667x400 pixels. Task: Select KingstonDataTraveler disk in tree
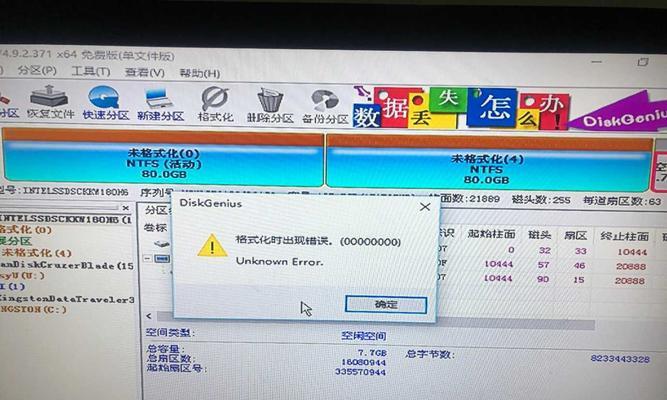pos(67,299)
